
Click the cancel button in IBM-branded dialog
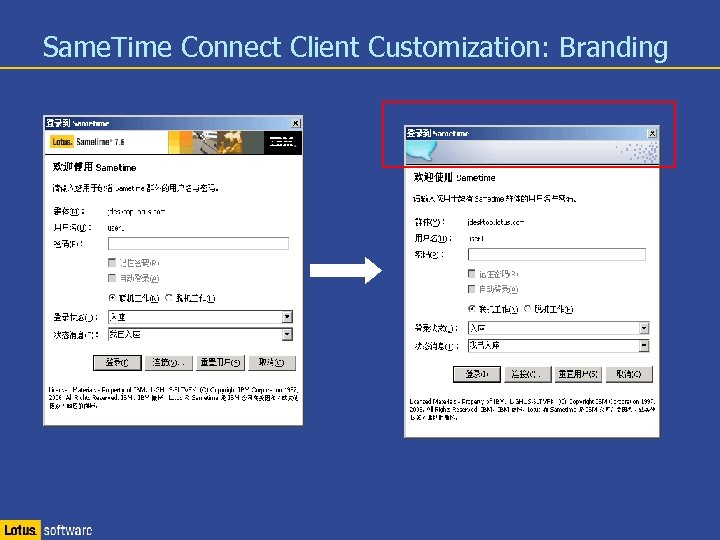(x=272, y=363)
